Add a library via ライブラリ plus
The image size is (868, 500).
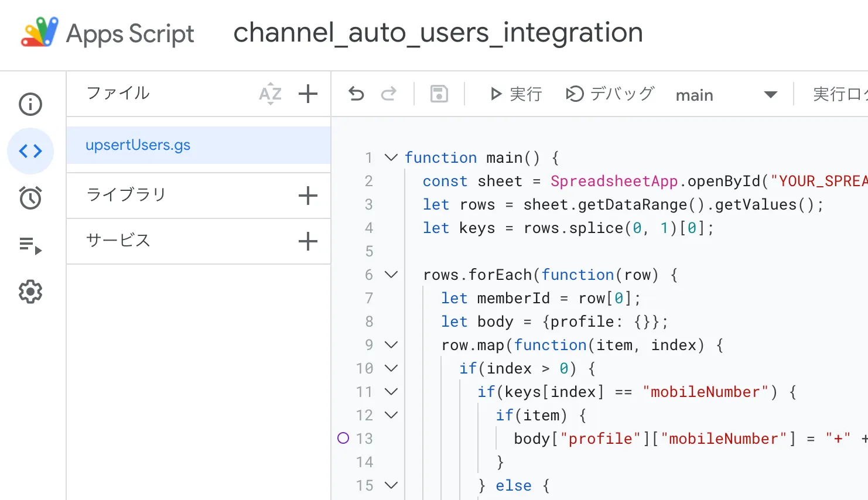[308, 196]
